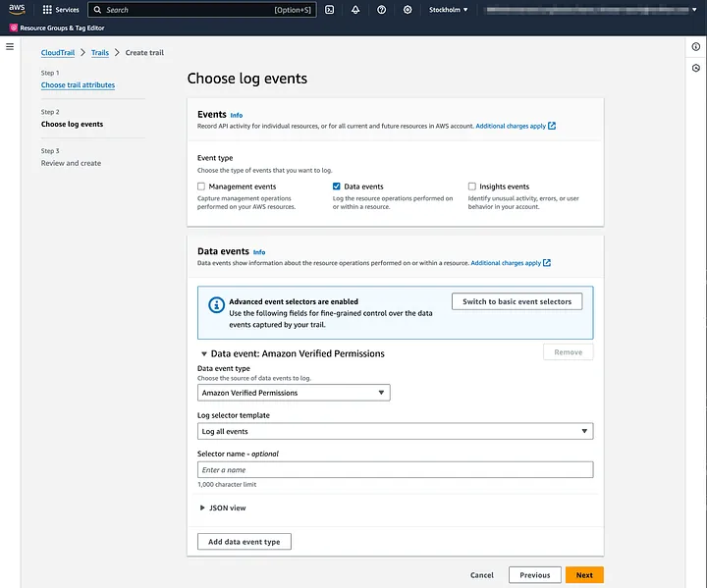Click external link icon in Events section
Image resolution: width=707 pixels, height=588 pixels.
click(x=552, y=126)
